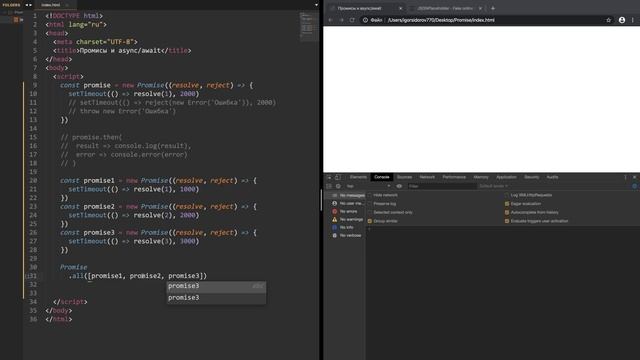Select No user messages in console sidebar
Image resolution: width=640 pixels, height=360 pixels.
point(345,203)
